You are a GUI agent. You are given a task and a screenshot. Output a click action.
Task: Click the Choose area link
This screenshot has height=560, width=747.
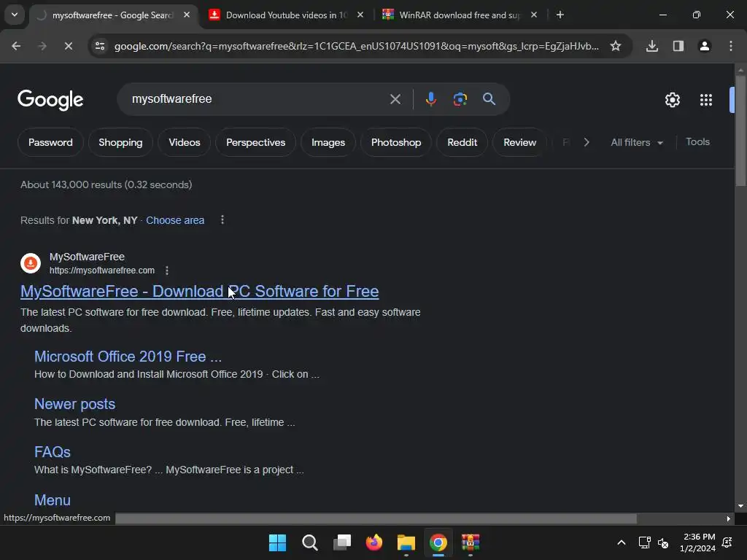(x=175, y=220)
